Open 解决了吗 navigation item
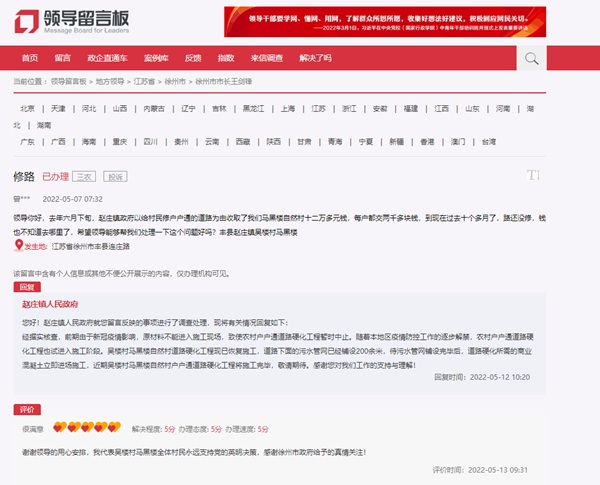The image size is (600, 485). click(x=315, y=59)
